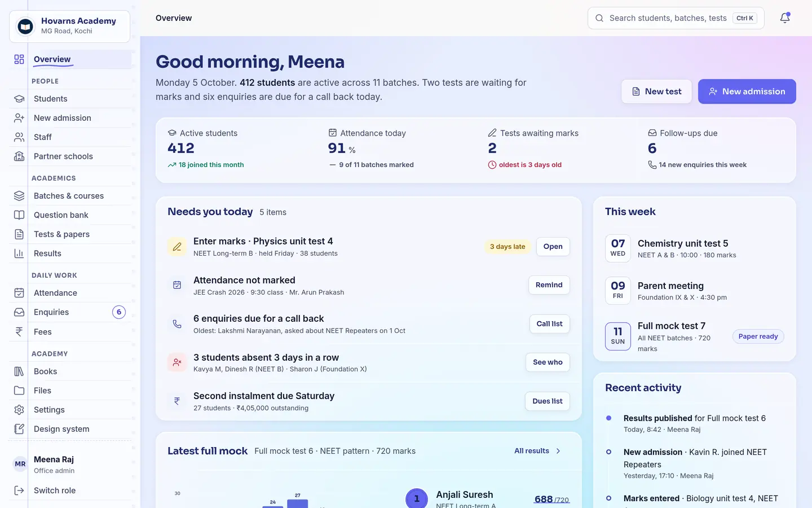The height and width of the screenshot is (508, 812).
Task: Click the Switch role exit icon
Action: pos(19,491)
